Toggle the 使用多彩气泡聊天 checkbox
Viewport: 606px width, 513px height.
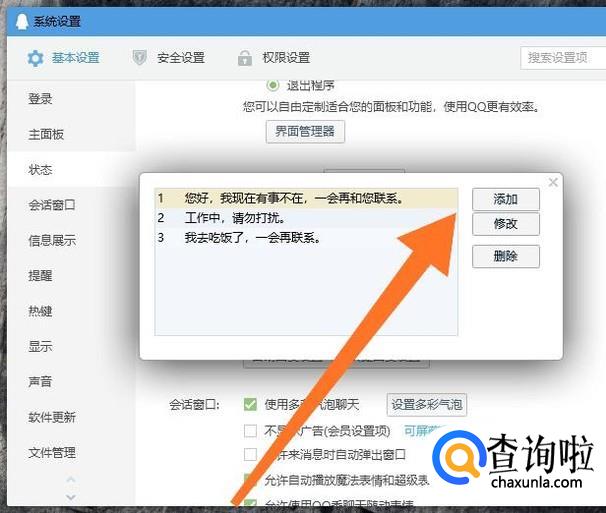tap(250, 404)
